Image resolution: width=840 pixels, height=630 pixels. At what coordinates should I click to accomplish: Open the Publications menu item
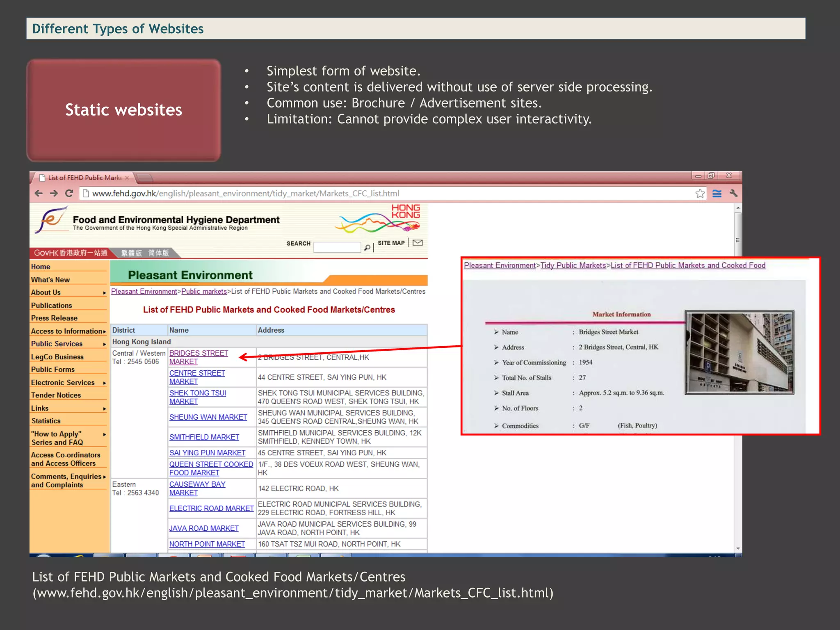pyautogui.click(x=51, y=306)
